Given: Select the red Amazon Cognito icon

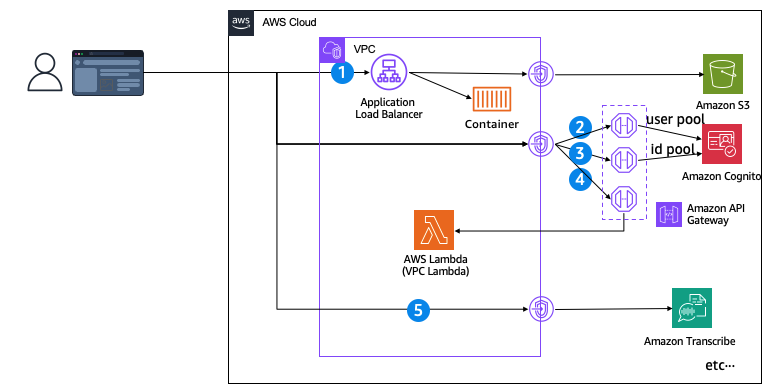Looking at the screenshot, I should coord(722,144).
